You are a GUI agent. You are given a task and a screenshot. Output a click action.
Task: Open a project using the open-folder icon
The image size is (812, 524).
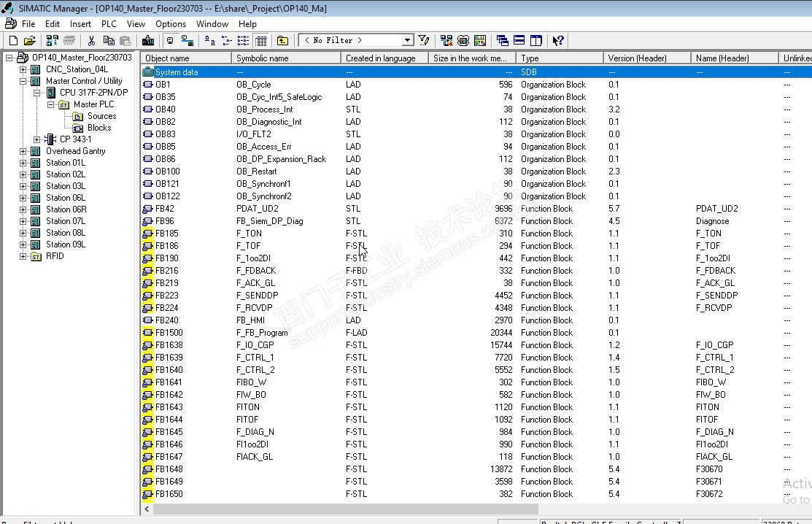[x=30, y=40]
